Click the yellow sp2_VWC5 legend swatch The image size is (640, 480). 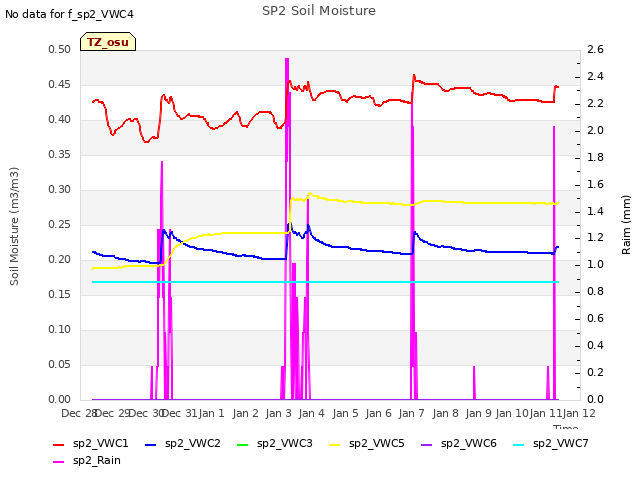335,444
